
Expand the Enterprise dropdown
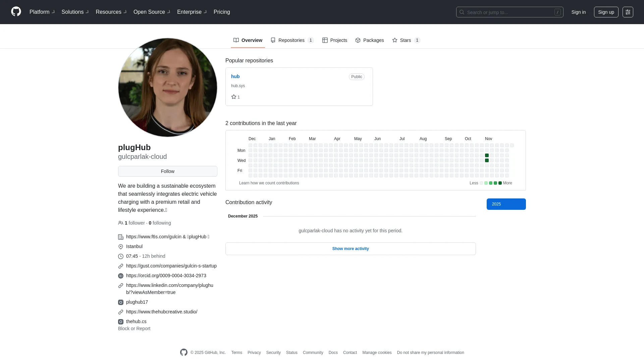[x=192, y=12]
